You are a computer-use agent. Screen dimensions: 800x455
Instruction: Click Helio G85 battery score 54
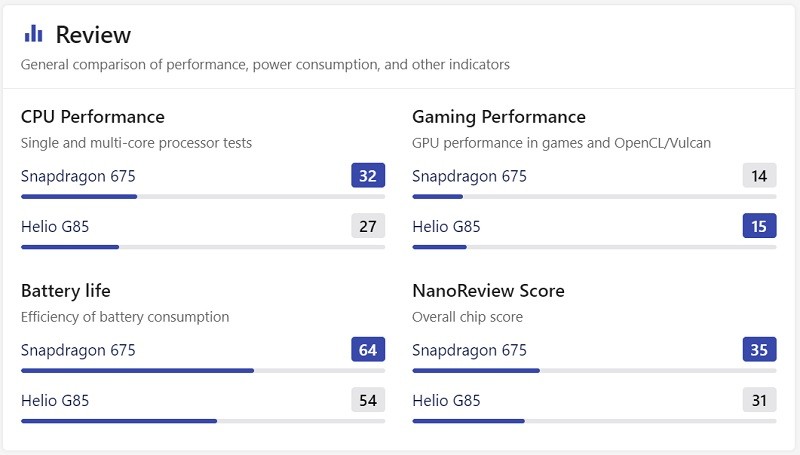[368, 400]
